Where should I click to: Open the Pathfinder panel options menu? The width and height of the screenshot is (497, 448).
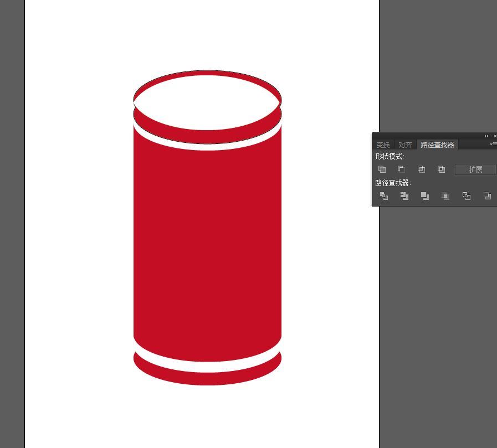493,145
